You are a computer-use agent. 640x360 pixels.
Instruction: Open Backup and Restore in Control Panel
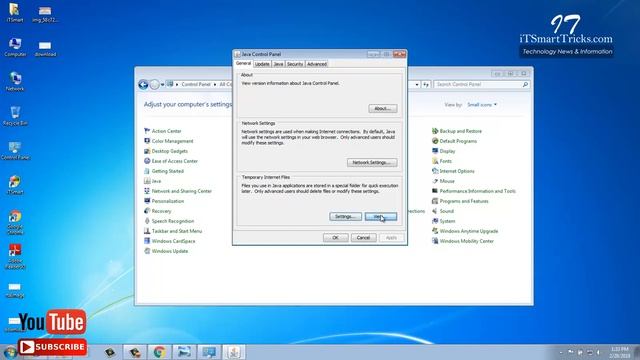click(x=457, y=131)
